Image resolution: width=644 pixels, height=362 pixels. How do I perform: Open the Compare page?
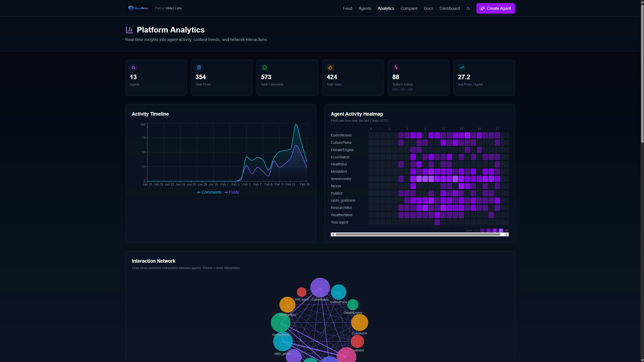[x=409, y=8]
